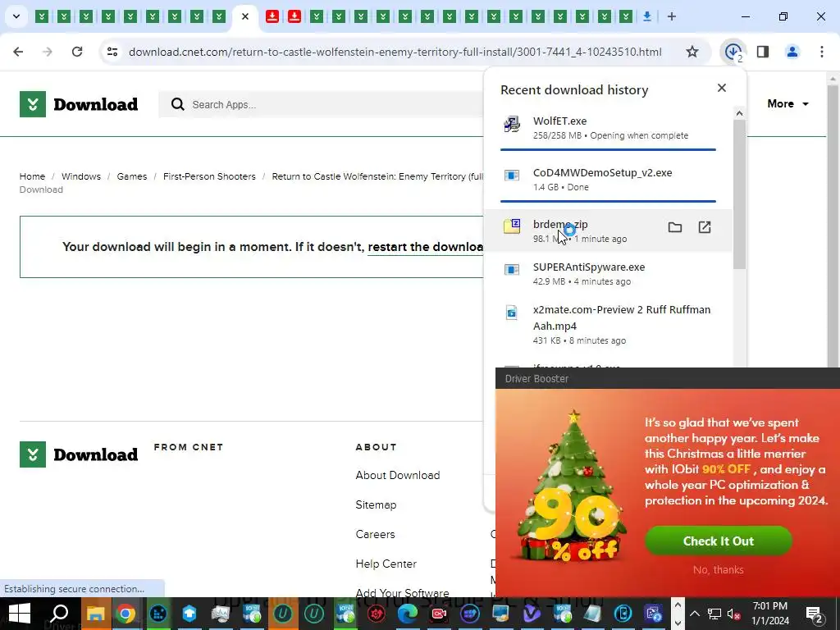Viewport: 840px width, 630px height.
Task: Open Microsoft Edge from the taskbar
Action: (407, 614)
